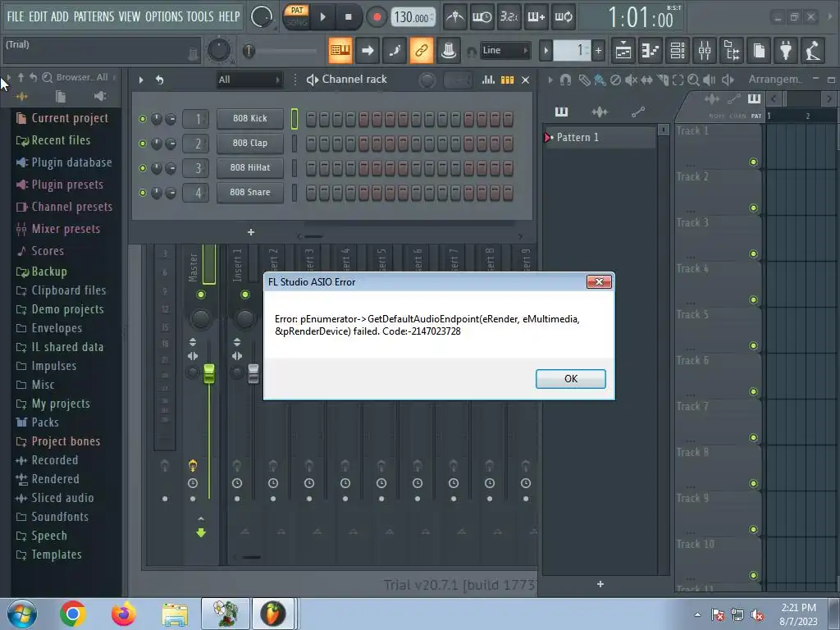The height and width of the screenshot is (630, 840).
Task: Open the EDIT menu
Action: tap(38, 16)
